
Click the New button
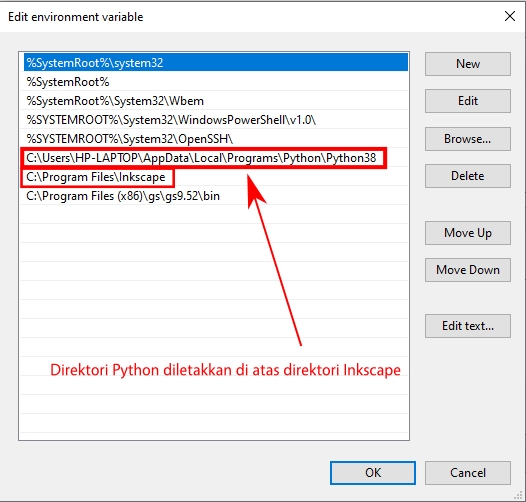tap(468, 64)
